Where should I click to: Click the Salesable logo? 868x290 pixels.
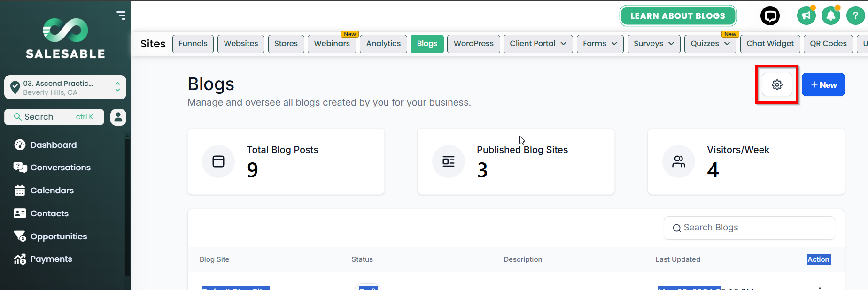(x=65, y=39)
